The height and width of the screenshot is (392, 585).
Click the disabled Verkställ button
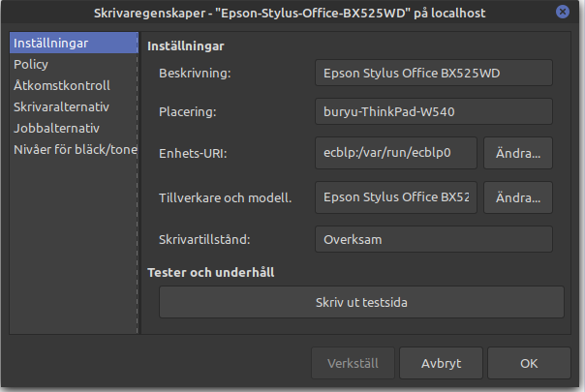click(353, 363)
